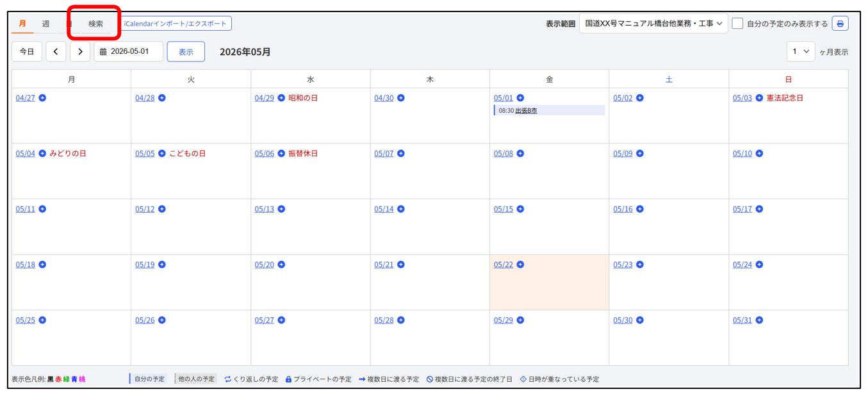
Task: Click the プライベートの予定 legend entry
Action: pyautogui.click(x=318, y=379)
